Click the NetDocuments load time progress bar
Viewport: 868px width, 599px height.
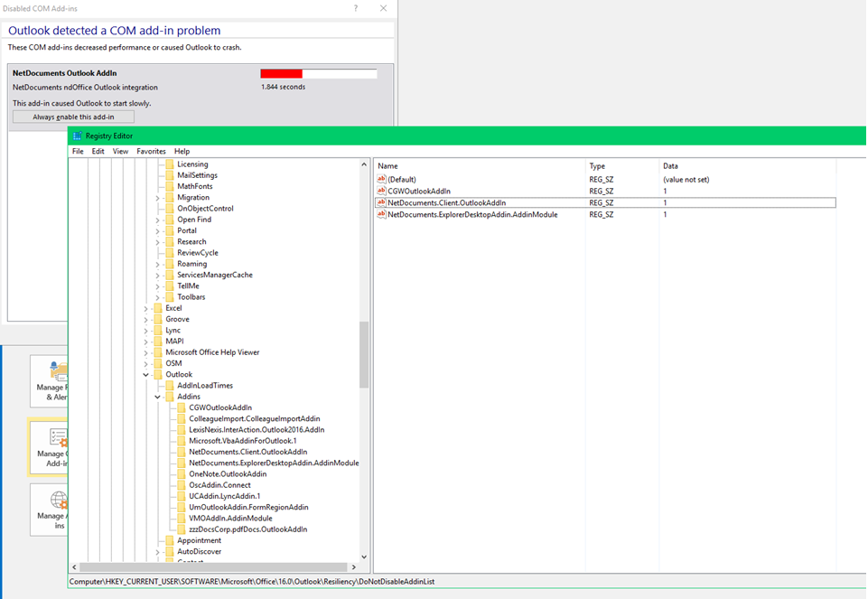(x=319, y=73)
